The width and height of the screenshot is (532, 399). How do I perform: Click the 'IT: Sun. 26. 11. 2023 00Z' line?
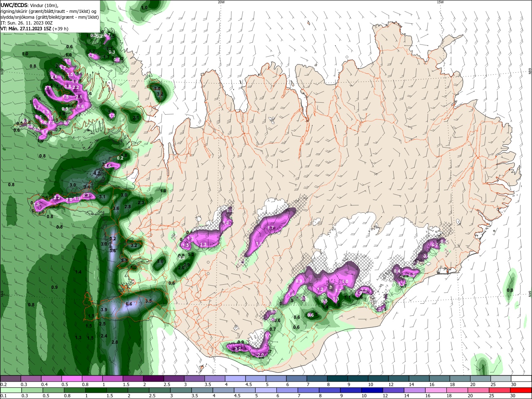[27, 23]
